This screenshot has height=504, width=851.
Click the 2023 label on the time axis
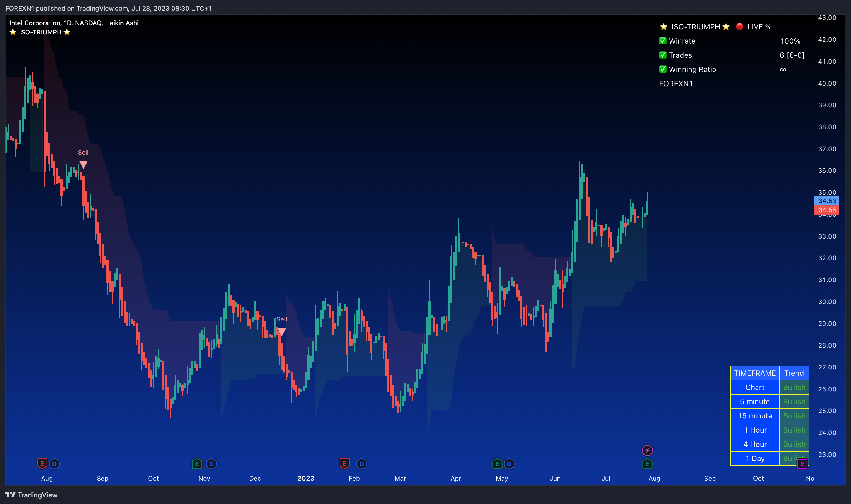[x=306, y=478]
